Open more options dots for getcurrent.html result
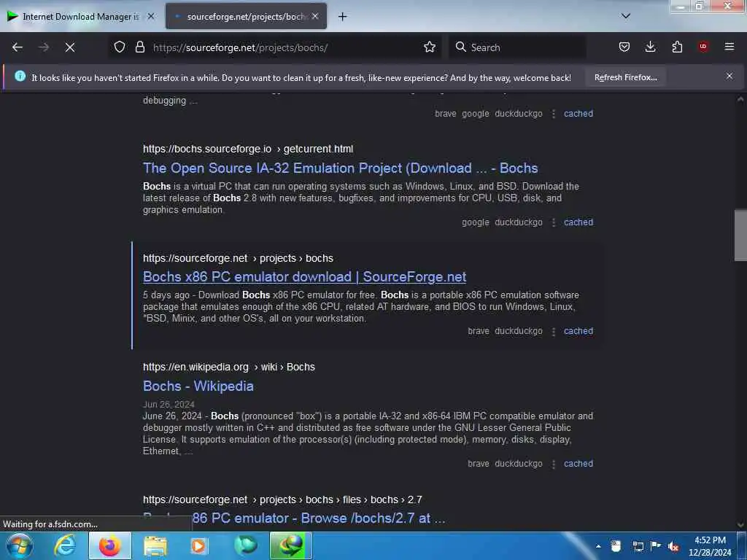Screen dimensions: 747x560 tap(554, 222)
